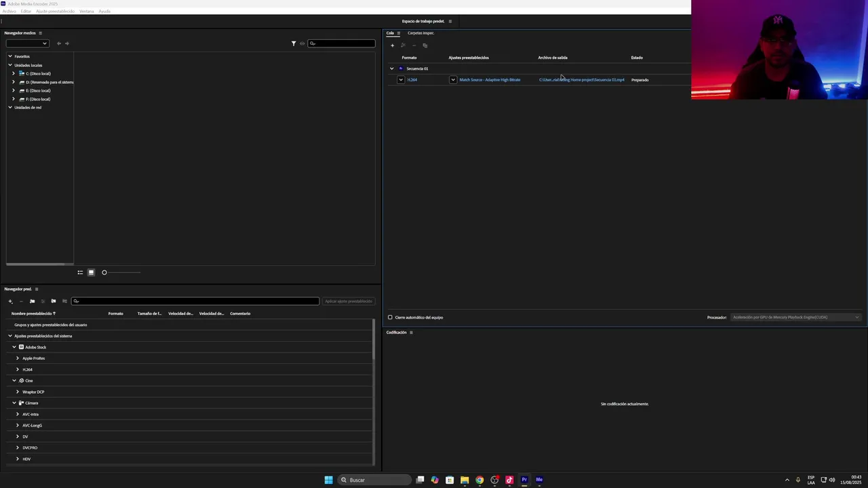Click the preset browser search field
This screenshot has width=868, height=488.
click(x=195, y=301)
